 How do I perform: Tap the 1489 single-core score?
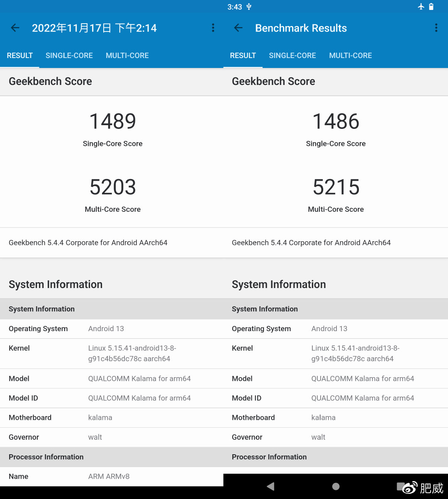coord(113,121)
